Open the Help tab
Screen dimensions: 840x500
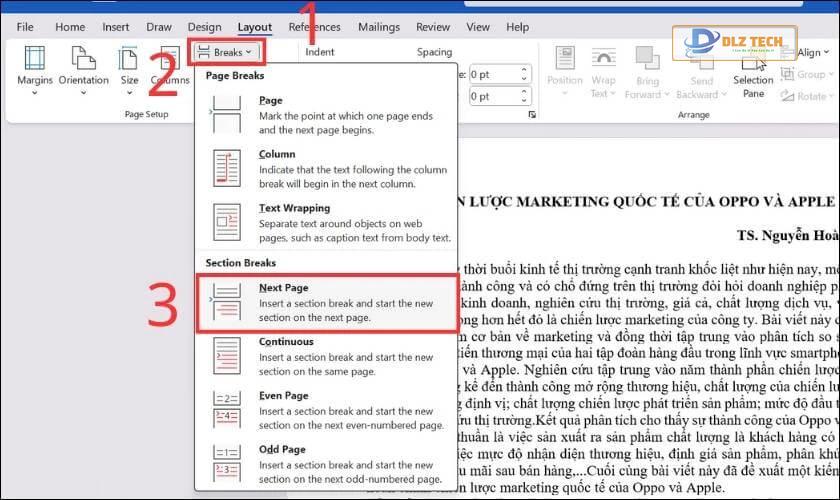point(518,27)
